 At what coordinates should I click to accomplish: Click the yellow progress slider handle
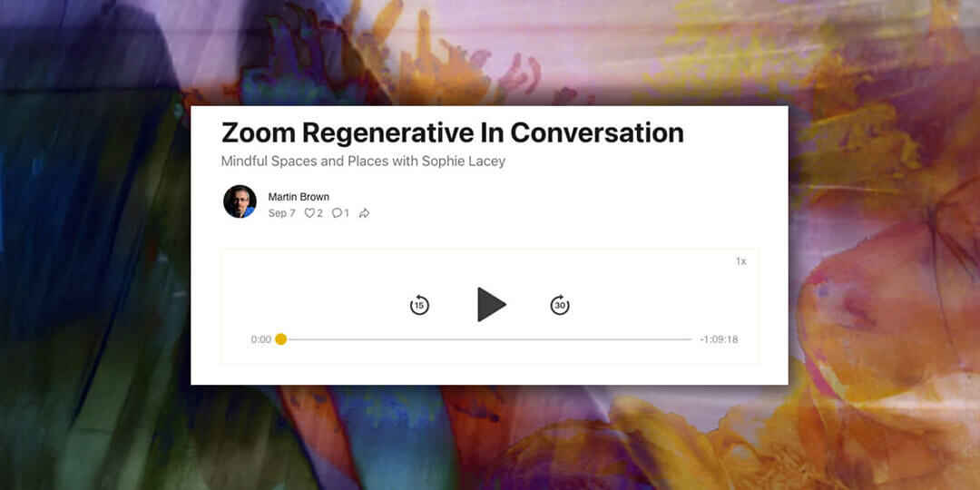(x=280, y=339)
